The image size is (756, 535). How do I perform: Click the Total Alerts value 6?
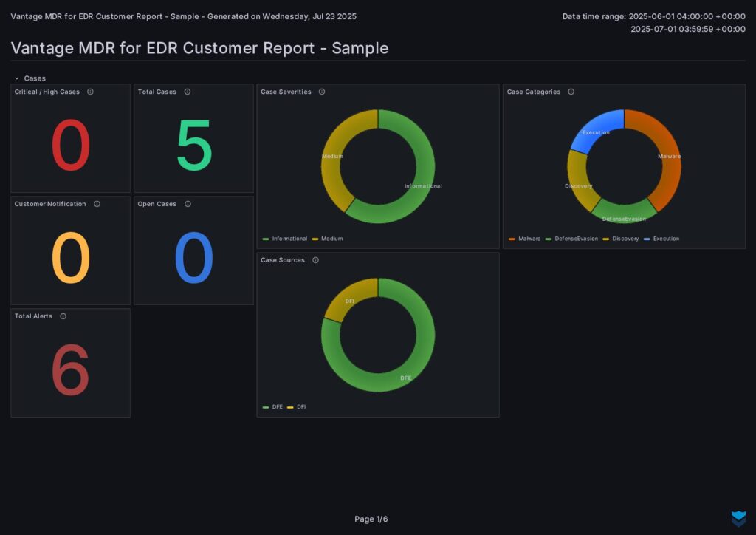(x=70, y=369)
